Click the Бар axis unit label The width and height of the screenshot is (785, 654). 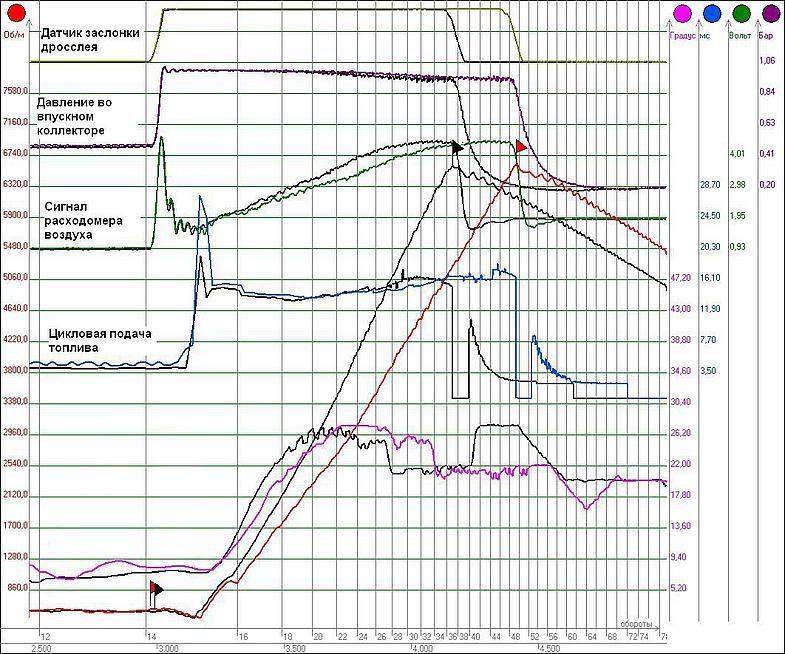pyautogui.click(x=766, y=34)
